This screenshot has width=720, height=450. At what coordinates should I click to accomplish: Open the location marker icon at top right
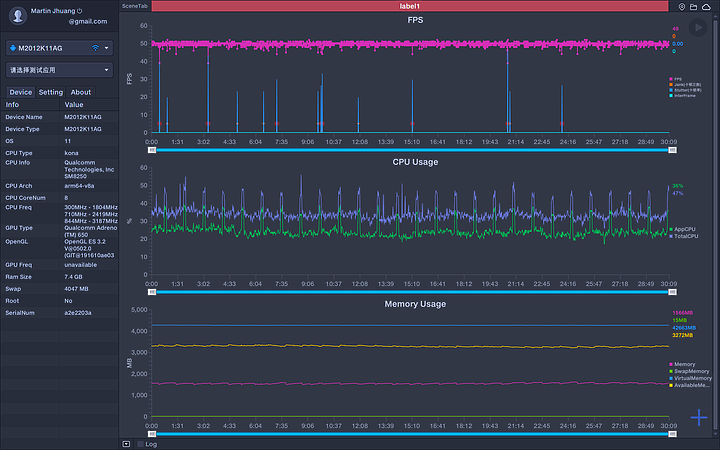[682, 6]
